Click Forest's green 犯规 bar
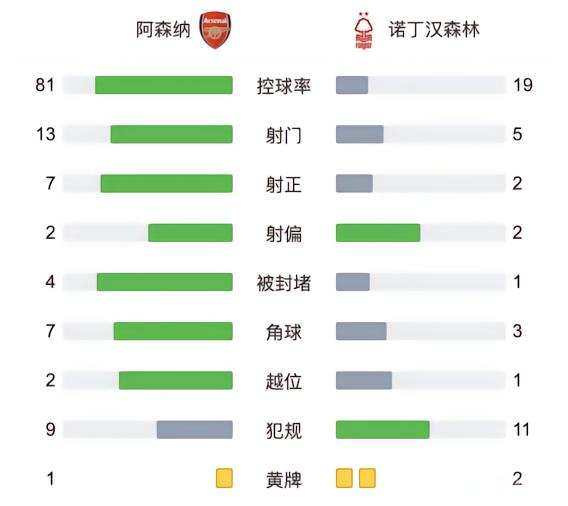 [383, 430]
